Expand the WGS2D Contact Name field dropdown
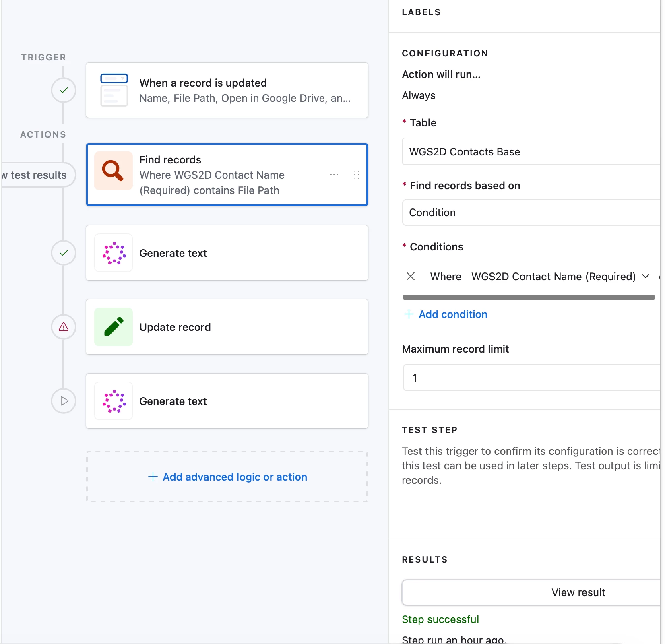This screenshot has height=644, width=665. click(x=645, y=276)
